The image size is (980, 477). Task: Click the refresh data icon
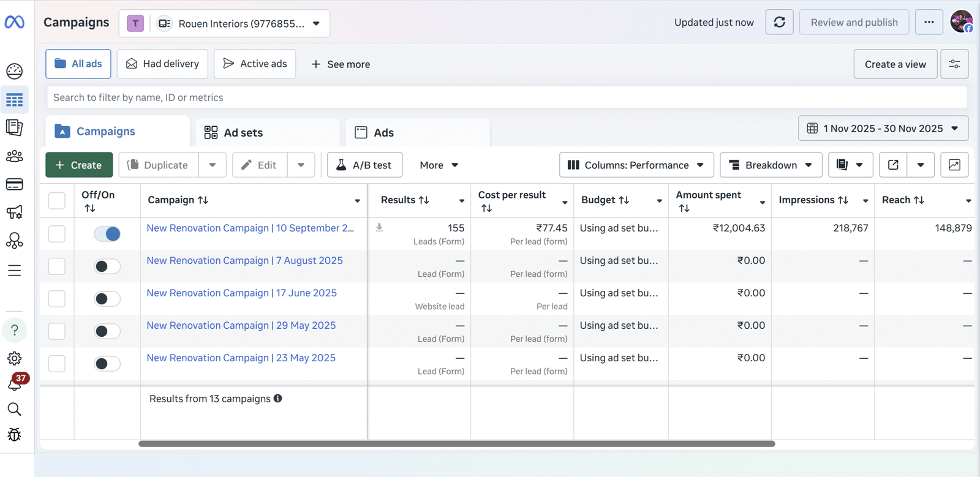point(779,23)
